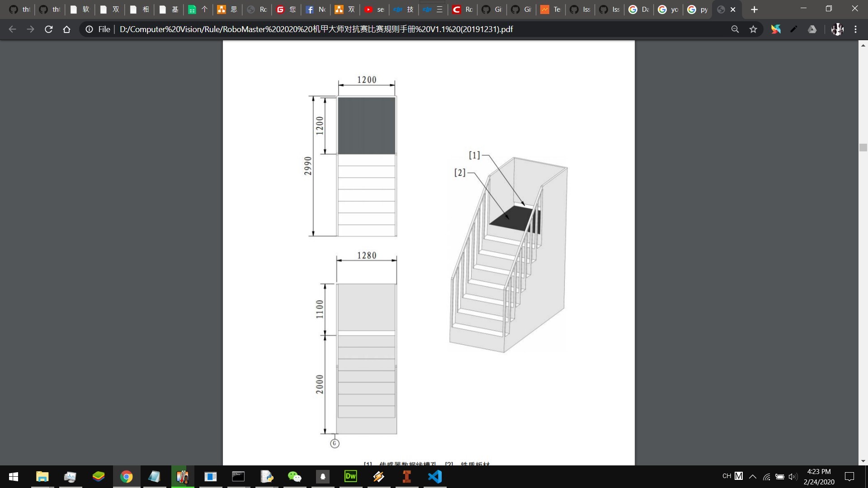Switch the CH input language indicator
Image resolution: width=868 pixels, height=488 pixels.
pyautogui.click(x=727, y=476)
